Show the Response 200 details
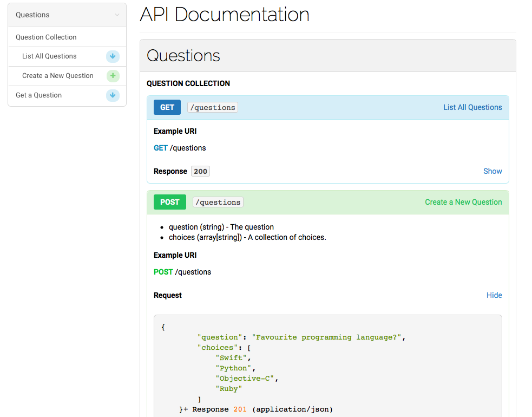Image resolution: width=532 pixels, height=417 pixels. [492, 171]
